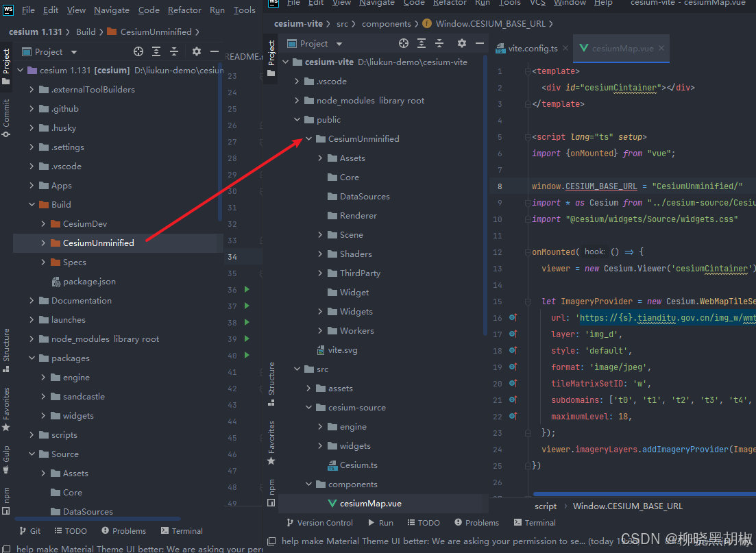The height and width of the screenshot is (553, 756).
Task: Expand Specs folder in left tree
Action: coord(43,262)
